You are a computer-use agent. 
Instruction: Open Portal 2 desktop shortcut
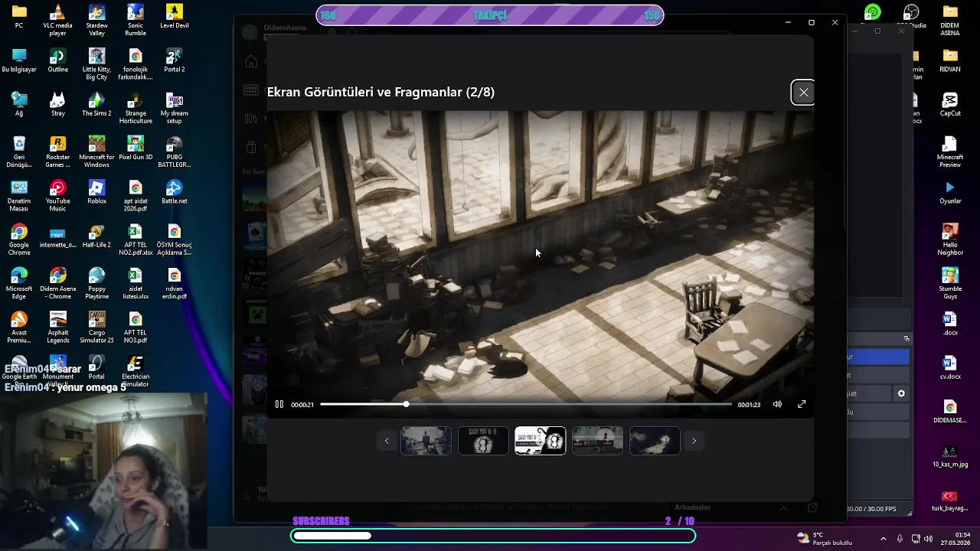(x=175, y=60)
